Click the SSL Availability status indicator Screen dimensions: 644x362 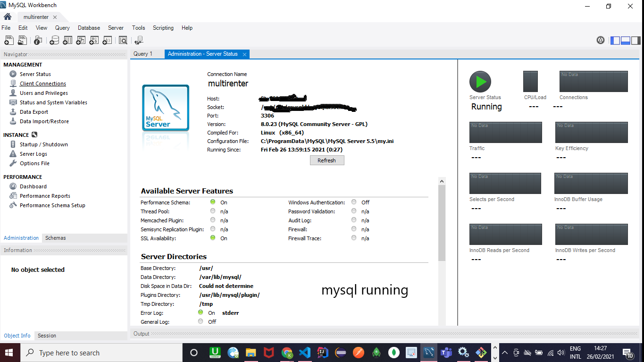(x=213, y=238)
